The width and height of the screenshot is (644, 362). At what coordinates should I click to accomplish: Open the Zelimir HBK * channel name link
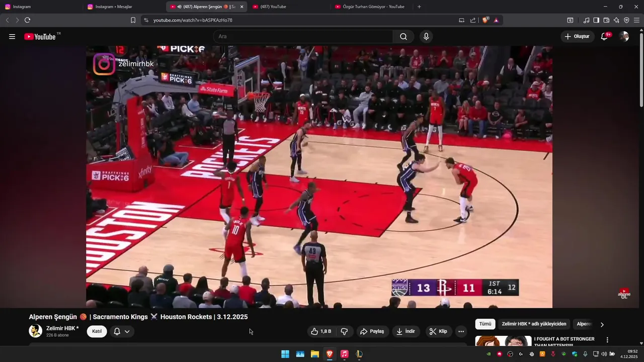click(x=62, y=328)
